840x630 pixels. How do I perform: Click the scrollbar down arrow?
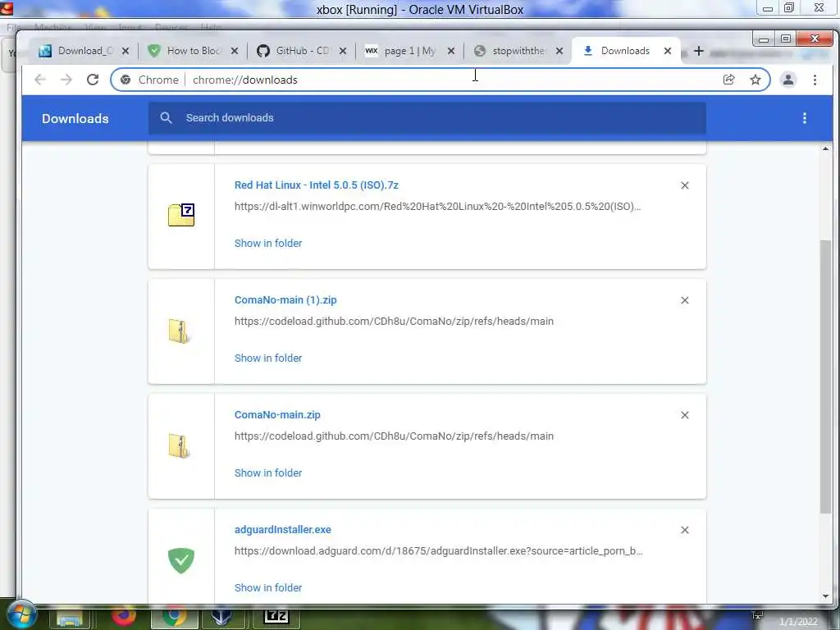[825, 596]
